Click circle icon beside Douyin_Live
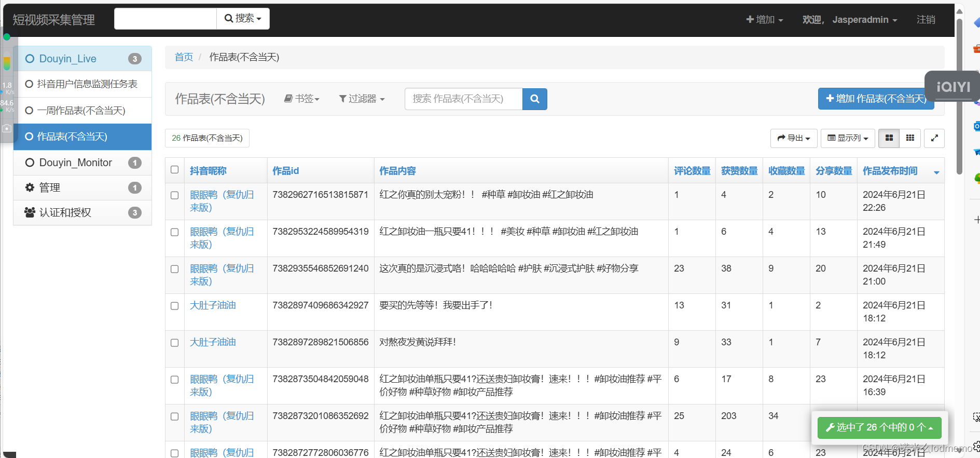 pyautogui.click(x=30, y=59)
